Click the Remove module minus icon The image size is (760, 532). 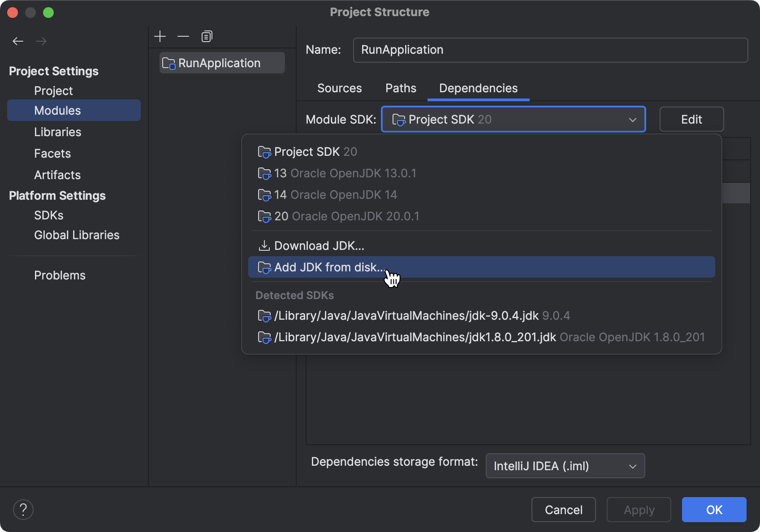[183, 36]
